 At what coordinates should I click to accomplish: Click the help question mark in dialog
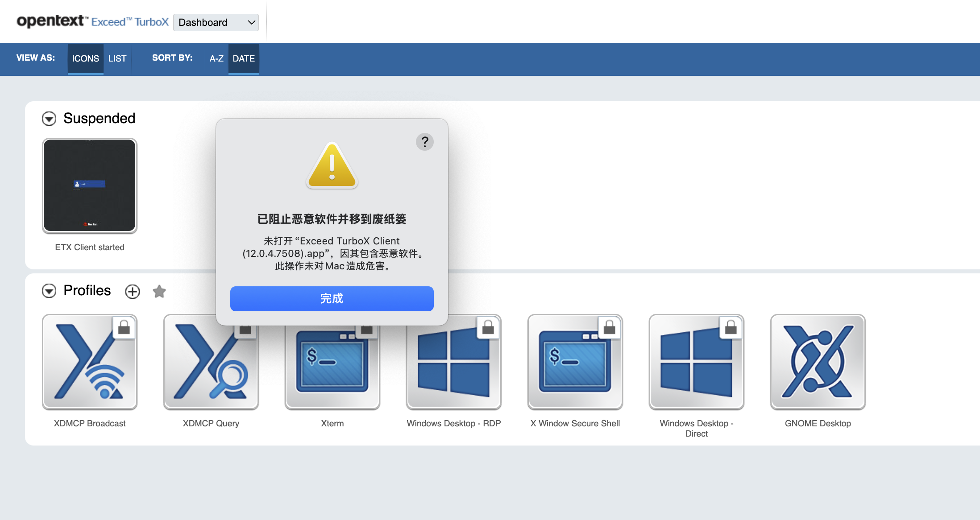coord(424,142)
